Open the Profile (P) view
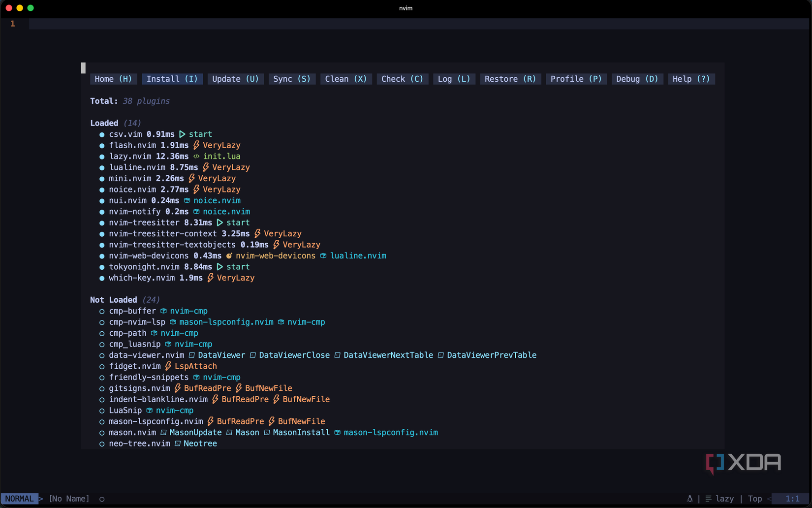The width and height of the screenshot is (812, 508). [576, 79]
